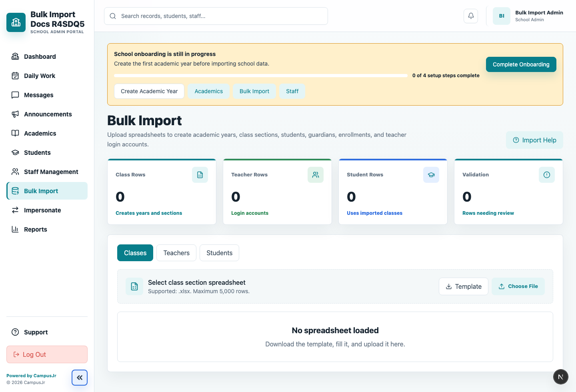Click Bulk Import Admin profile name
The image size is (576, 392).
point(539,13)
